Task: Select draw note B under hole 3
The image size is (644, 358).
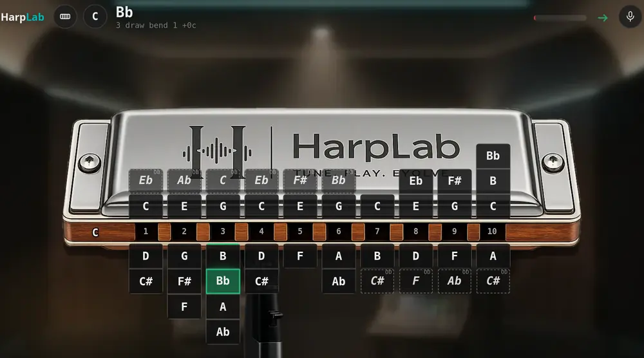Action: click(223, 256)
